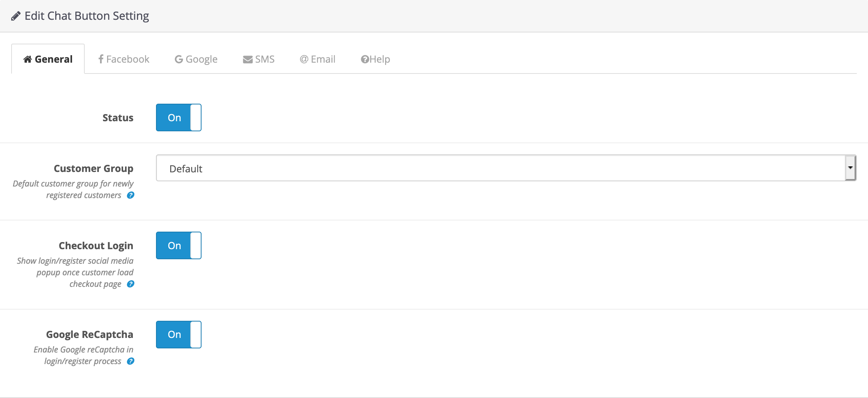
Task: Click the Customer Group dropdown arrow
Action: (x=850, y=168)
